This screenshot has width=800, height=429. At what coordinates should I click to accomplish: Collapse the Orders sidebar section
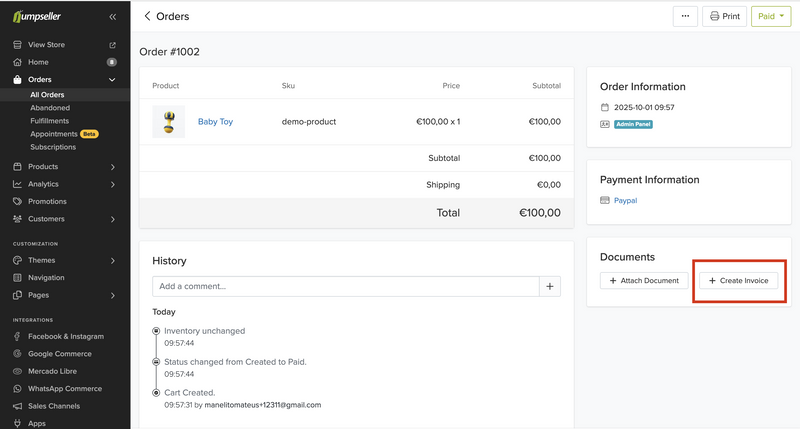(112, 80)
